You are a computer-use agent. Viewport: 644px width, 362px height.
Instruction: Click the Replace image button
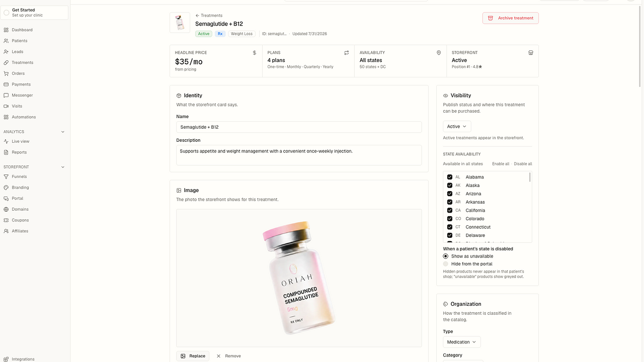[x=193, y=356]
